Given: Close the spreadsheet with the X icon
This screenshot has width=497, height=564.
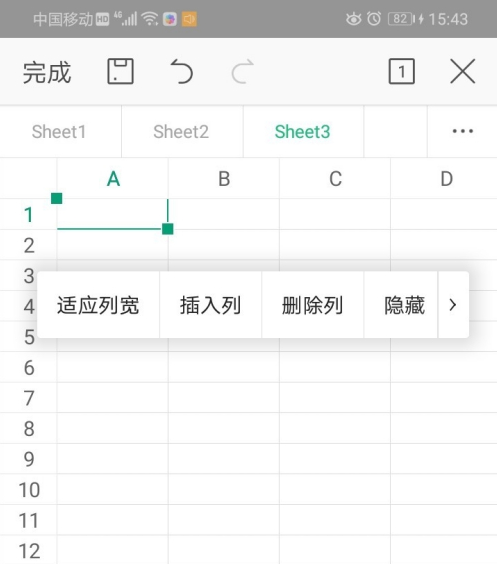Looking at the screenshot, I should pyautogui.click(x=462, y=71).
